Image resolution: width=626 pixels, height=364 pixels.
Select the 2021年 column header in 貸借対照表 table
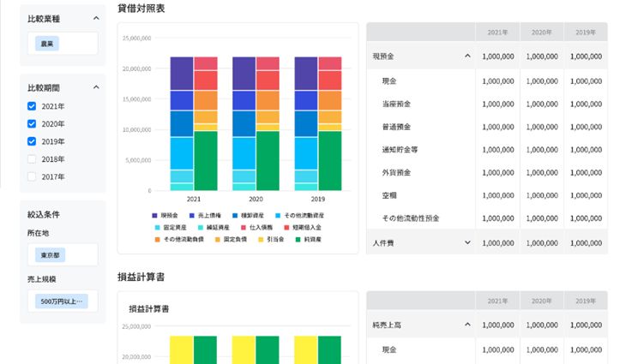point(497,32)
